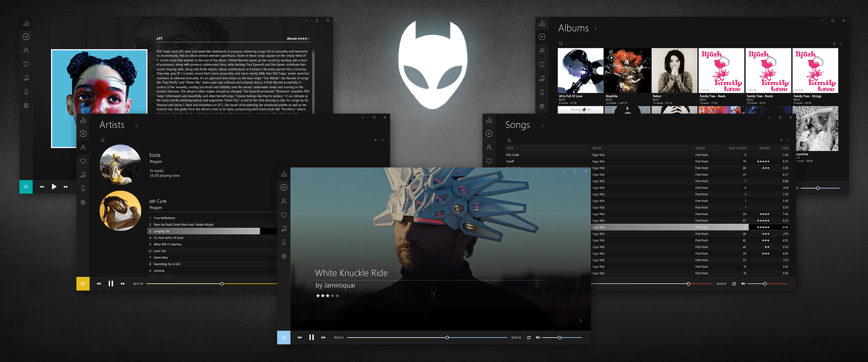Open dropdown arrow beside play icon in Songs window
868x362 pixels.
pyautogui.click(x=788, y=140)
